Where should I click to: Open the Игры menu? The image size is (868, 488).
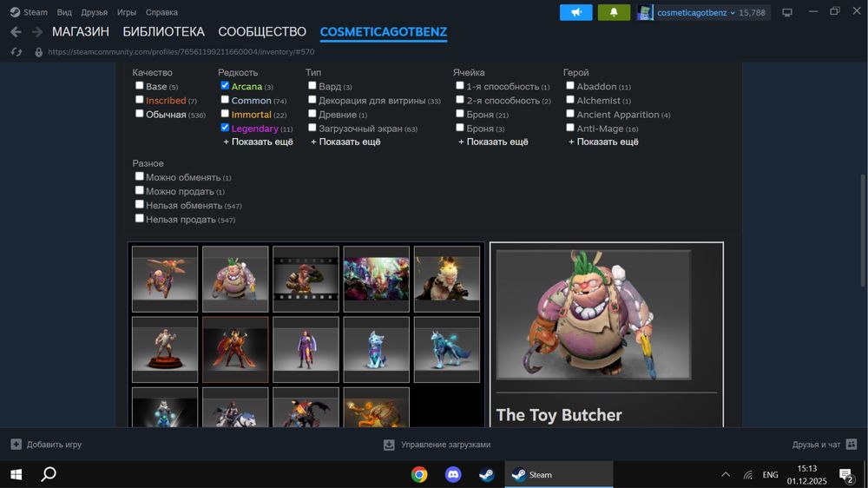[127, 12]
